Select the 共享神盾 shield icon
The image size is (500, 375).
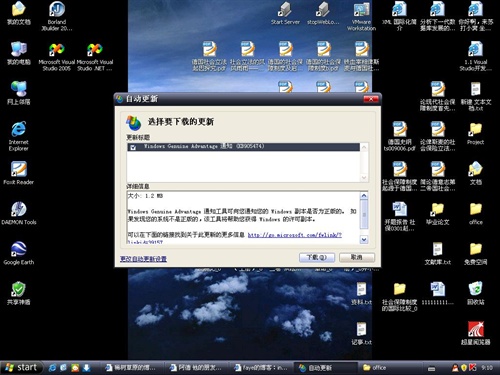[19, 293]
